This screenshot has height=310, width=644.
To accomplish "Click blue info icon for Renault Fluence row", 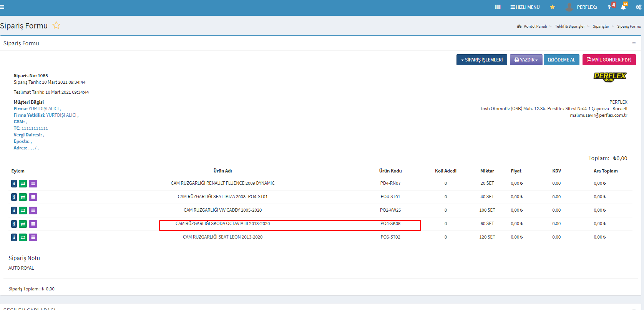I will (x=14, y=184).
